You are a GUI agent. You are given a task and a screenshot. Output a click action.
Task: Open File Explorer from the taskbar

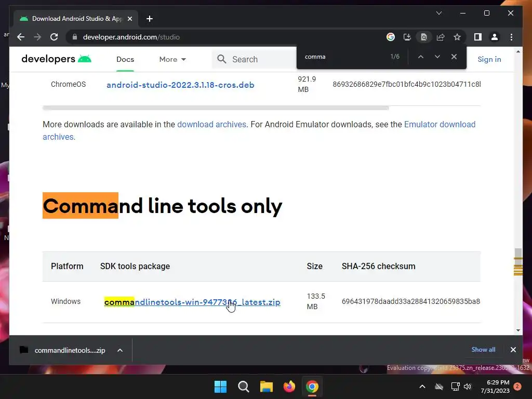pyautogui.click(x=267, y=387)
